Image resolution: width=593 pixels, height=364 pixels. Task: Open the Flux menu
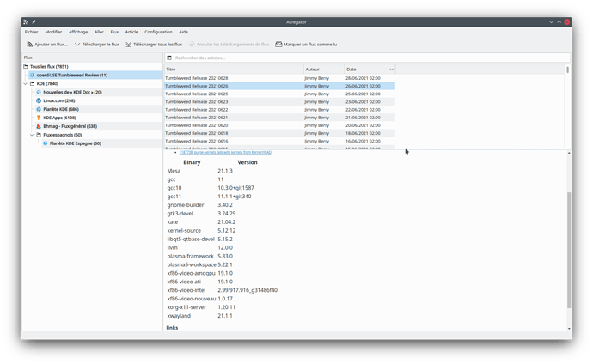pyautogui.click(x=114, y=32)
